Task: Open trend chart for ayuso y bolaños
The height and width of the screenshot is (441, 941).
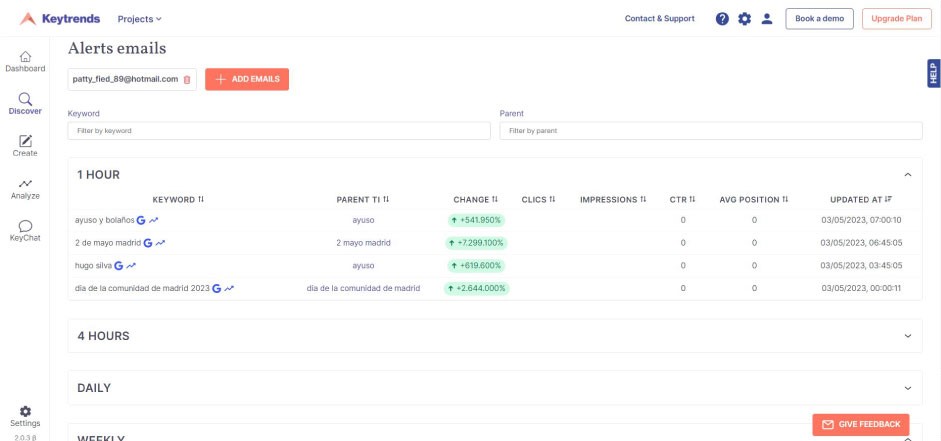Action: [x=154, y=220]
